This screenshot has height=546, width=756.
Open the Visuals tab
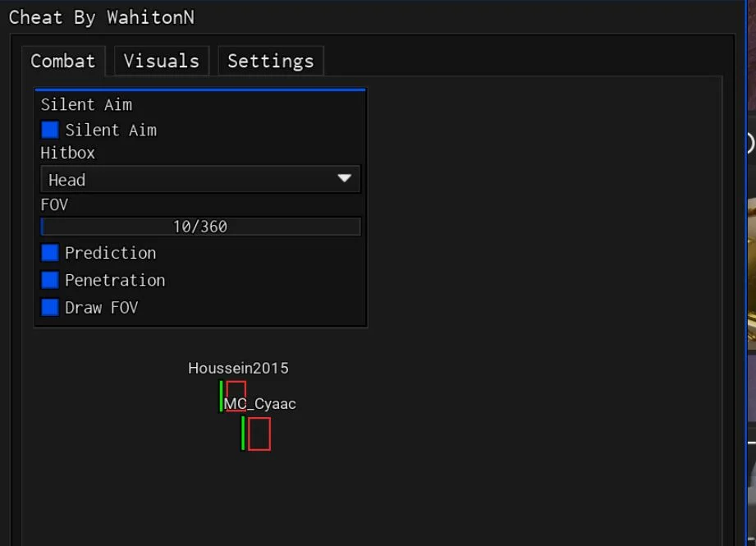click(x=162, y=61)
